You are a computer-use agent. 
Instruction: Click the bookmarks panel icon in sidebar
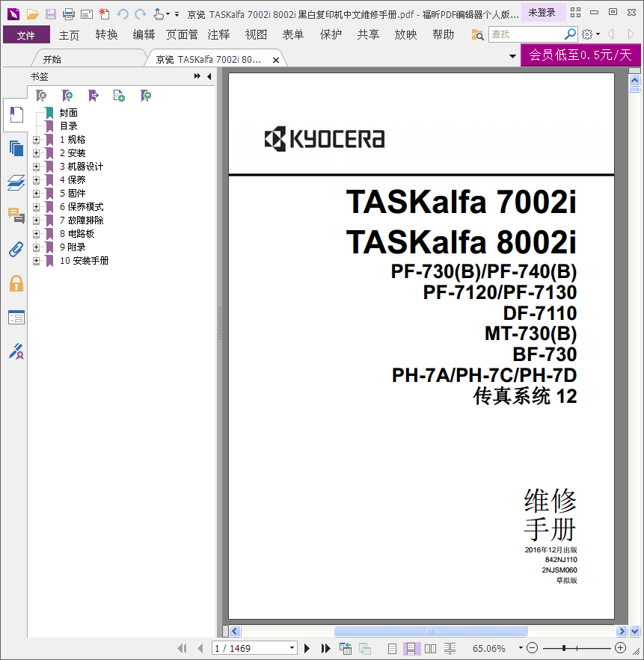pos(16,114)
